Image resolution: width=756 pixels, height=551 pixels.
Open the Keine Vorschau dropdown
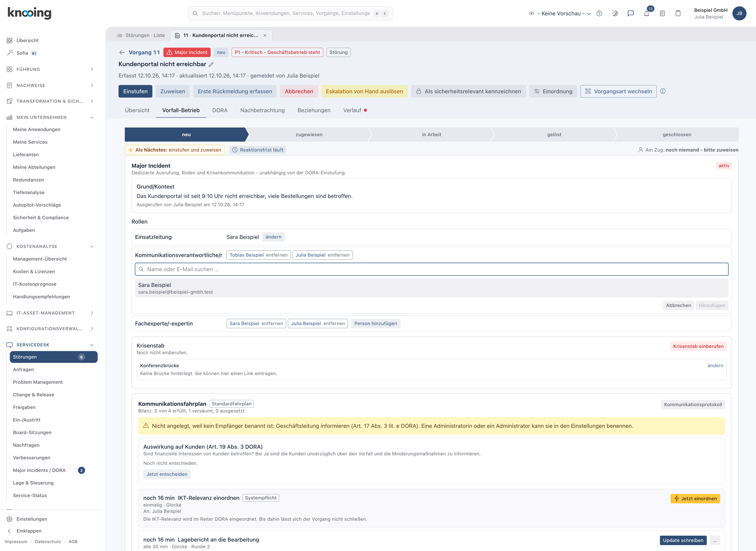point(564,13)
